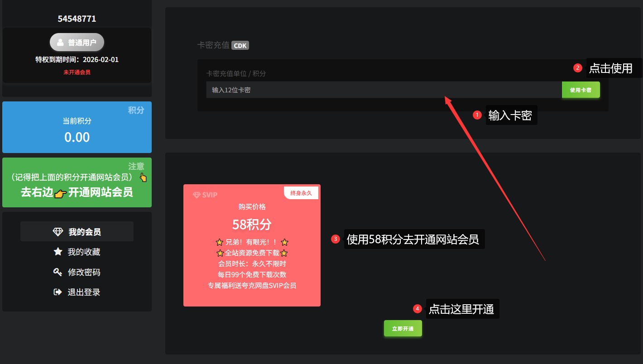Focus the 输入12位卡密 input field
Viewport: 643px width, 364px height.
pos(384,90)
